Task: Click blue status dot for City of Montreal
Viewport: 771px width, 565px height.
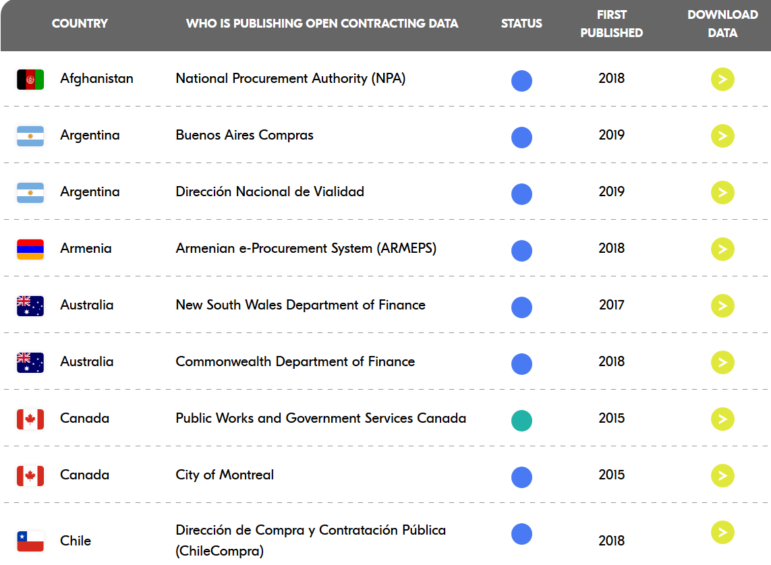Action: [521, 477]
